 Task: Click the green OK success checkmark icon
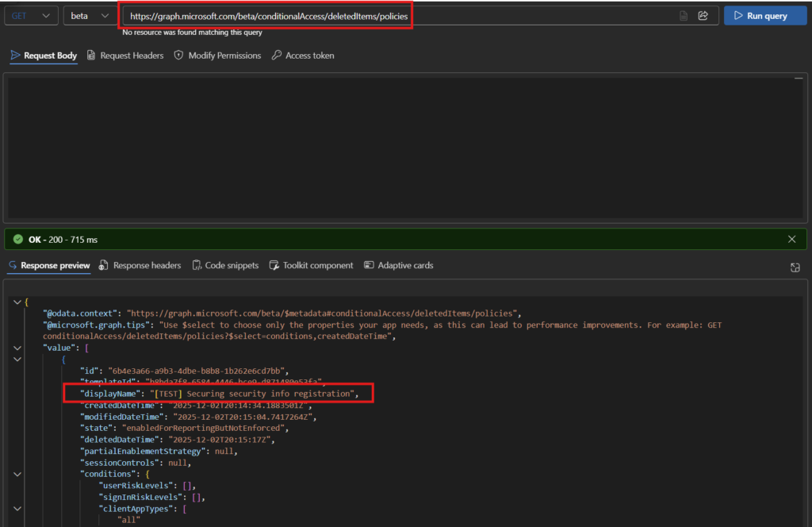point(18,239)
